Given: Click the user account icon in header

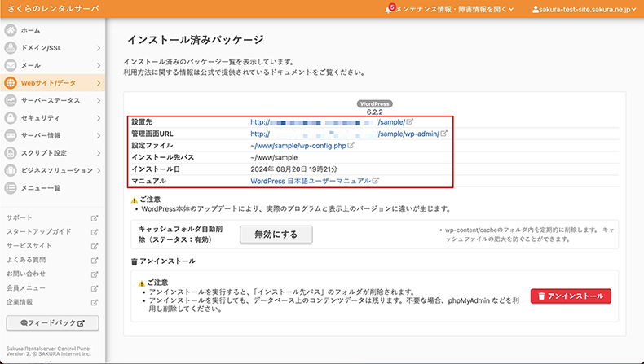Looking at the screenshot, I should pos(536,10).
